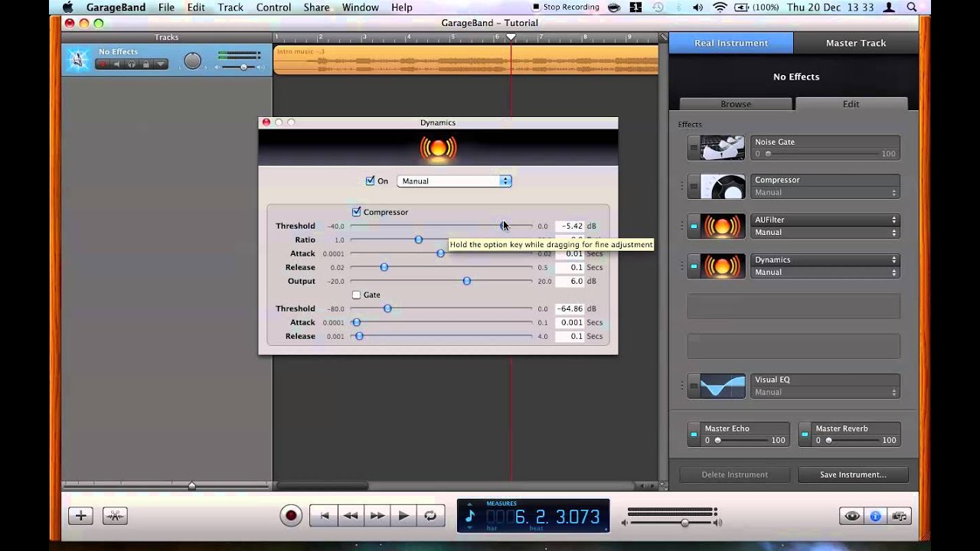Uncheck the On checkbox in Dynamics window
This screenshot has height=551, width=980.
(371, 181)
